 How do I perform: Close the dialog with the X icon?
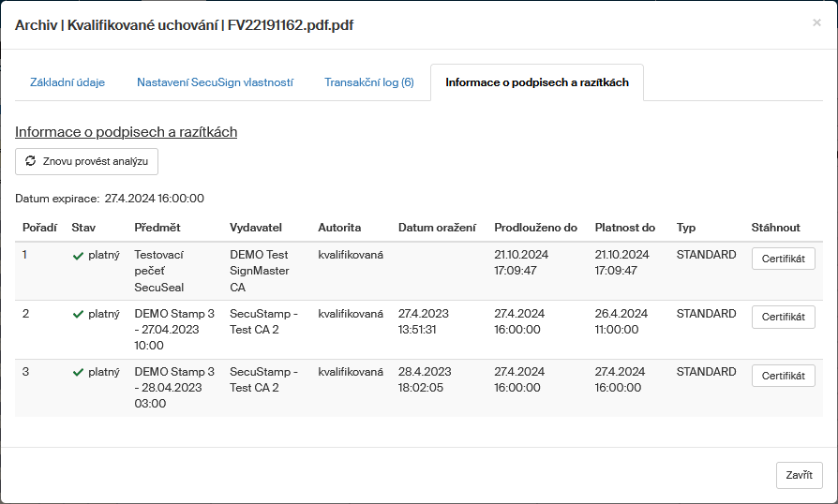(816, 23)
